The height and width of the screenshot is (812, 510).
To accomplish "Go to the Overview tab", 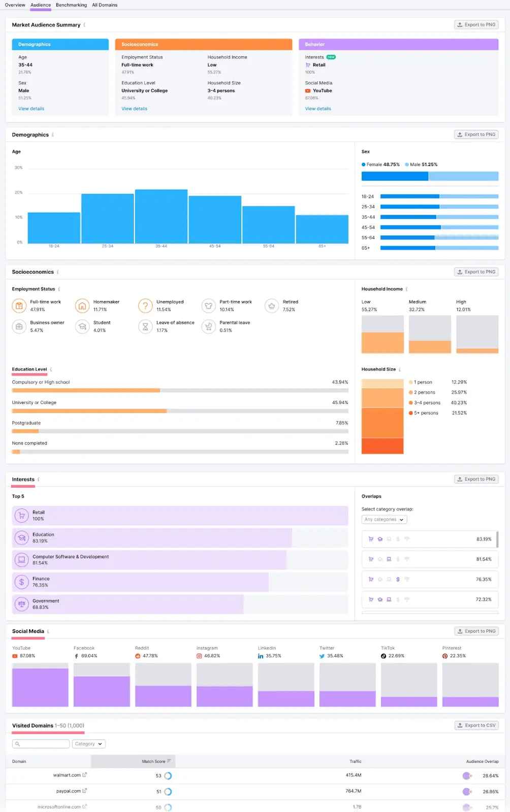I will [15, 5].
